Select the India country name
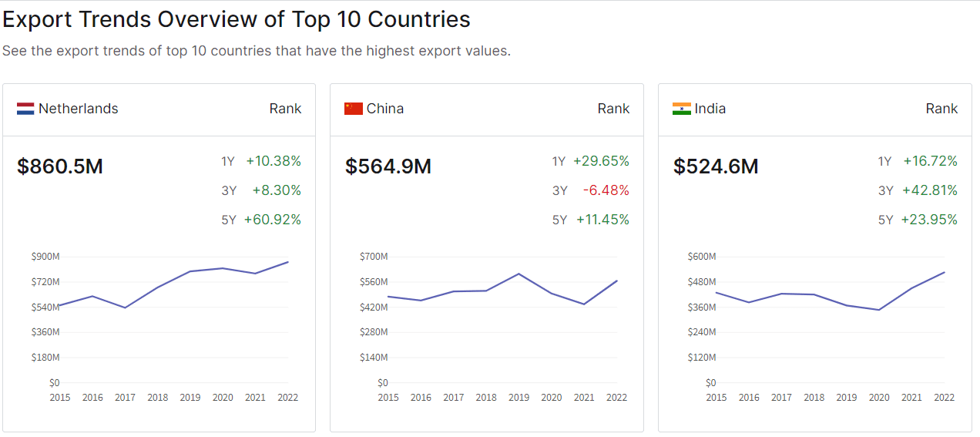The image size is (980, 437). (710, 109)
